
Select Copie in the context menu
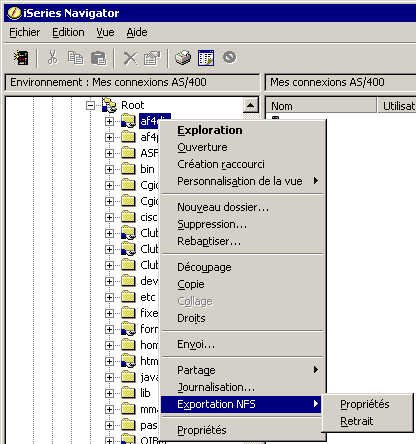242,284
